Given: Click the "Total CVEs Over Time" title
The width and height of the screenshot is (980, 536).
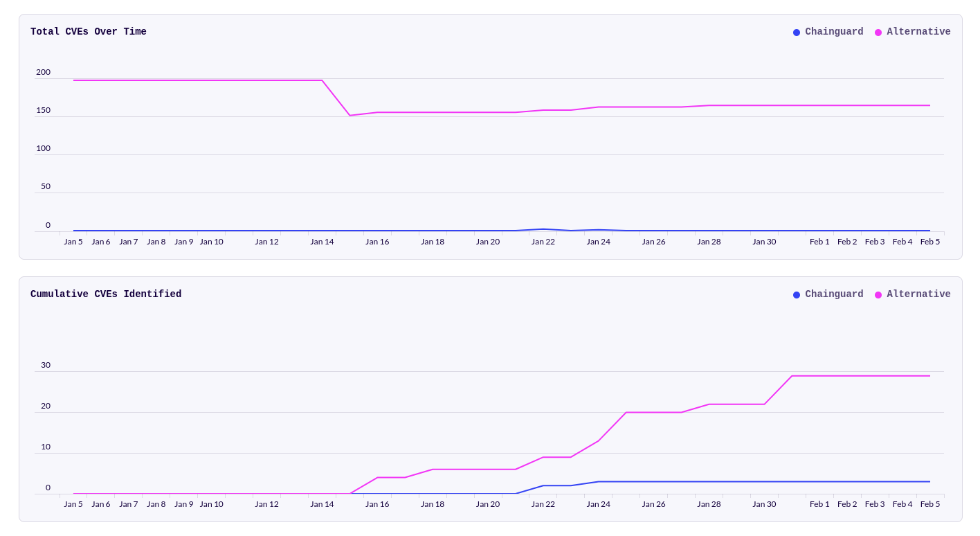Looking at the screenshot, I should [x=89, y=32].
